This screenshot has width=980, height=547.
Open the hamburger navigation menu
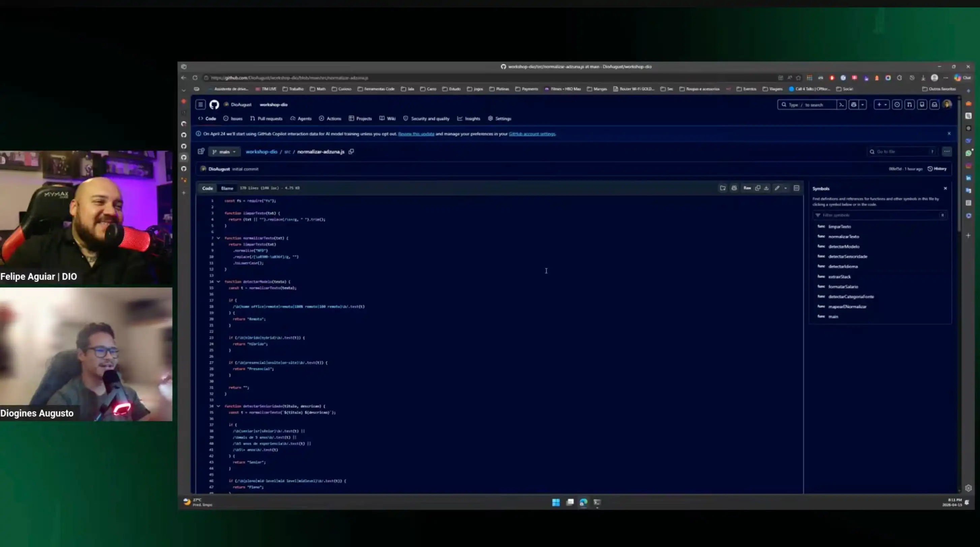(201, 104)
